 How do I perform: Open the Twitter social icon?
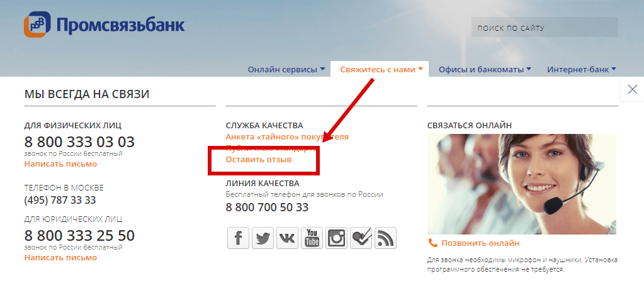pyautogui.click(x=263, y=238)
